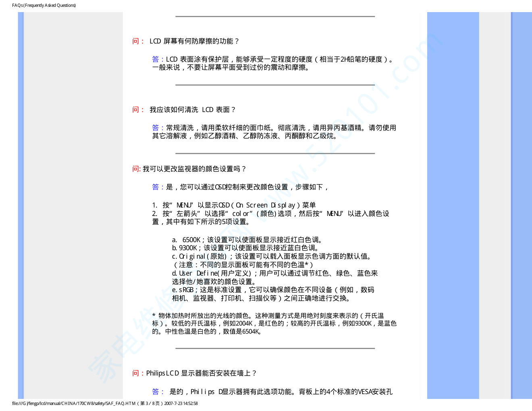Click step 2 '按"左箭头"以选择"color"' text
Screen dimensions: 532x411
(271, 214)
